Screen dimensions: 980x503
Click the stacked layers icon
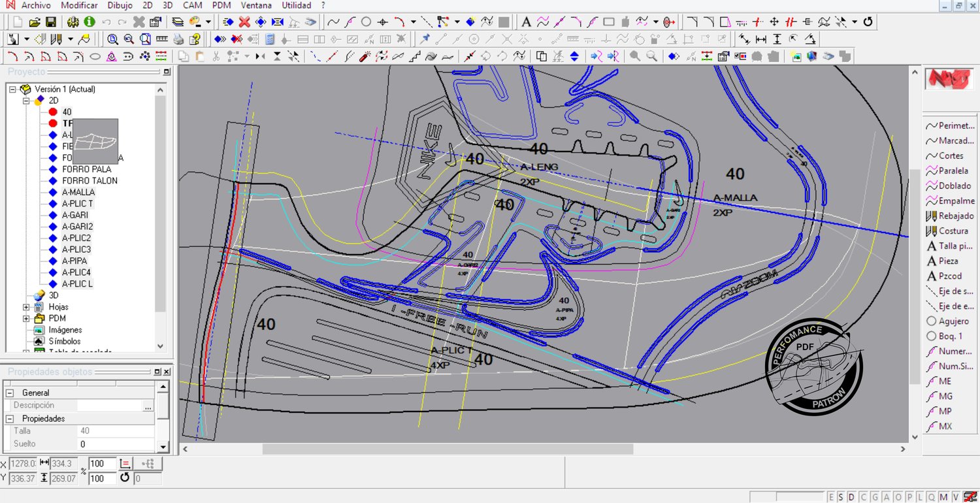[x=177, y=22]
